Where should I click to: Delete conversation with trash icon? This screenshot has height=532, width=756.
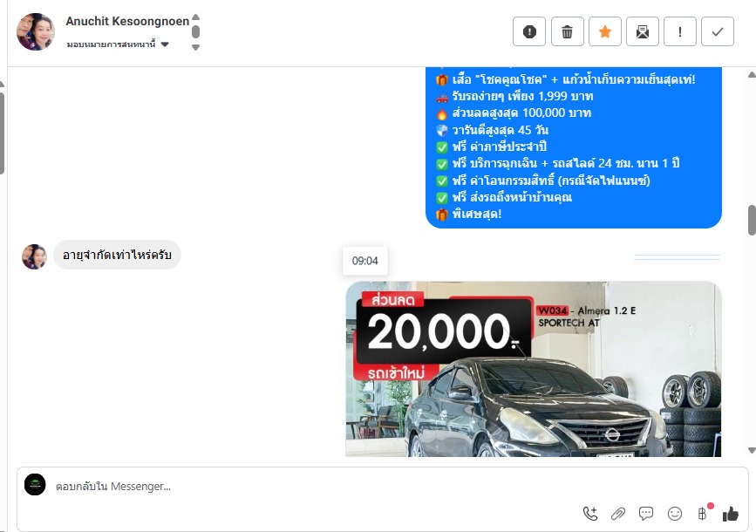[567, 32]
